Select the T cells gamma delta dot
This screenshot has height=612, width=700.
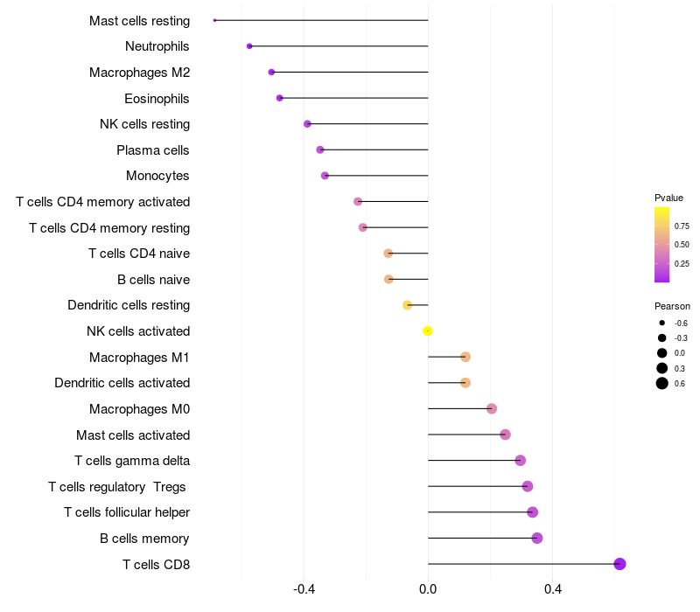[521, 461]
